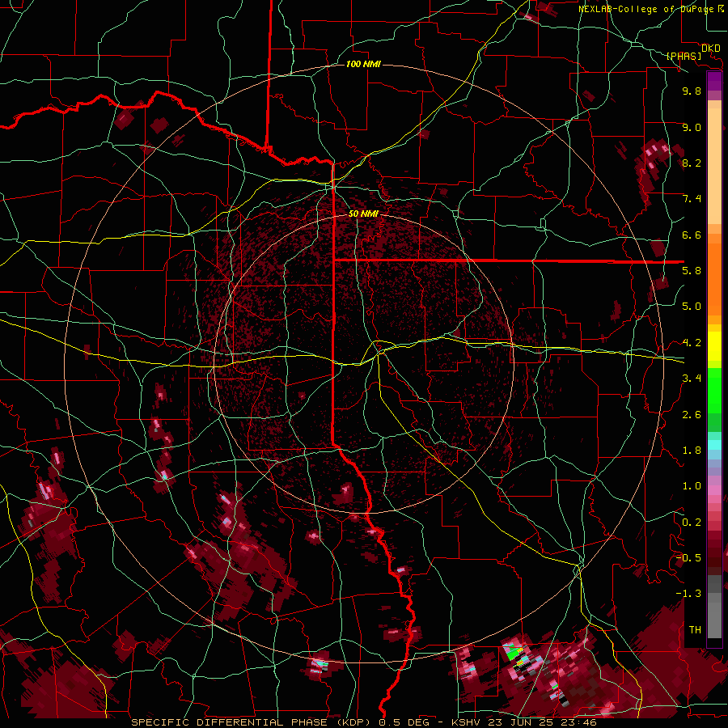728x728 pixels.
Task: Click the 50 NMI range ring label
Action: click(363, 214)
